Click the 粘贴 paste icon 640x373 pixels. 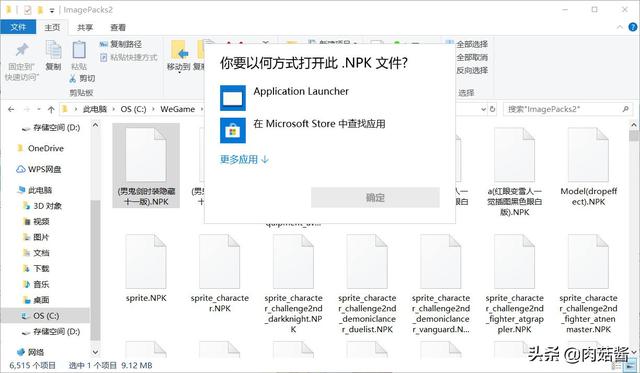(x=79, y=50)
